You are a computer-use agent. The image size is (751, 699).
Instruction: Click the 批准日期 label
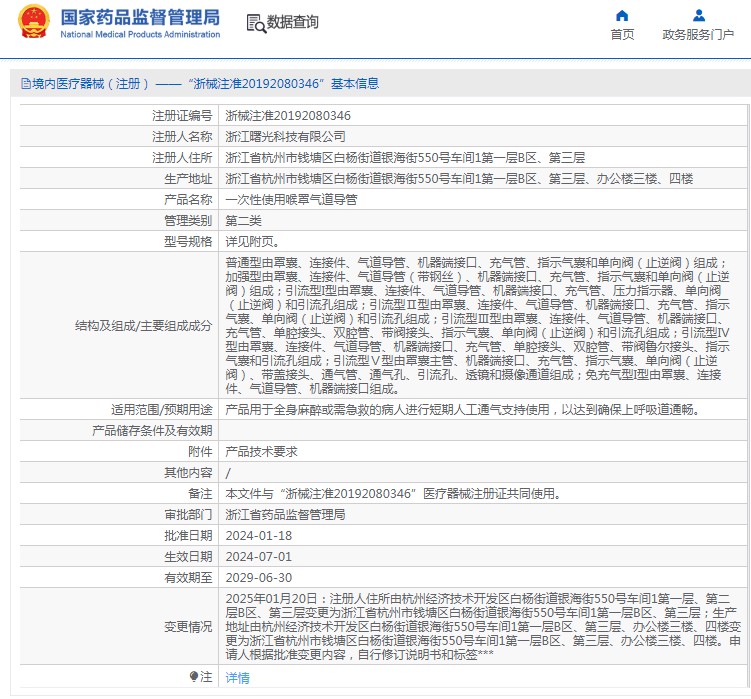pyautogui.click(x=188, y=536)
